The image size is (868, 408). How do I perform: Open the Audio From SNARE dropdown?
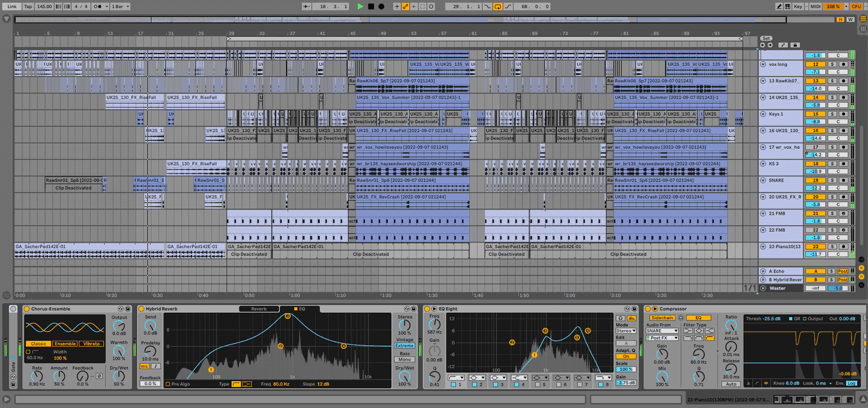pyautogui.click(x=662, y=331)
